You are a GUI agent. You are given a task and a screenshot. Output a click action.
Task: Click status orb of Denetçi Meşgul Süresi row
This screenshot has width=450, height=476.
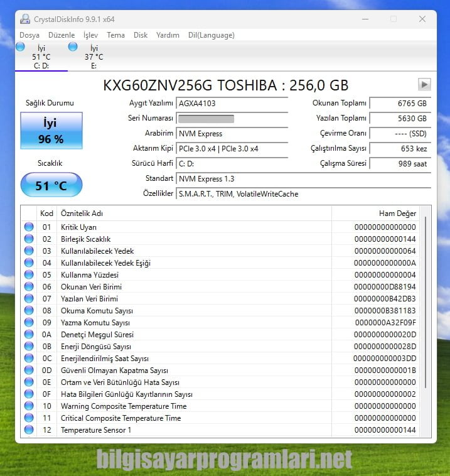[29, 334]
